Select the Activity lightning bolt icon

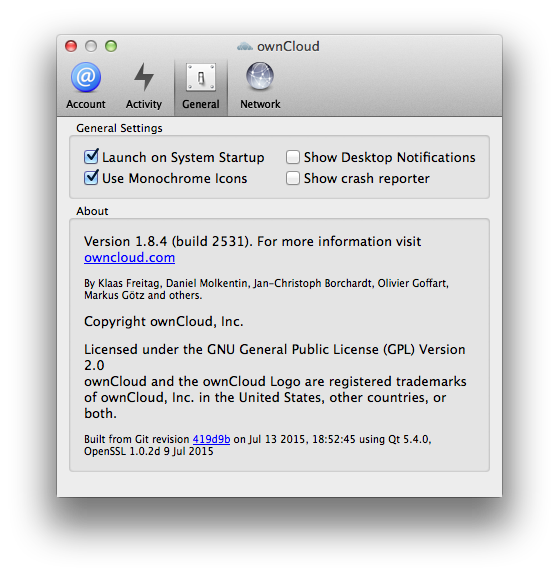point(144,77)
